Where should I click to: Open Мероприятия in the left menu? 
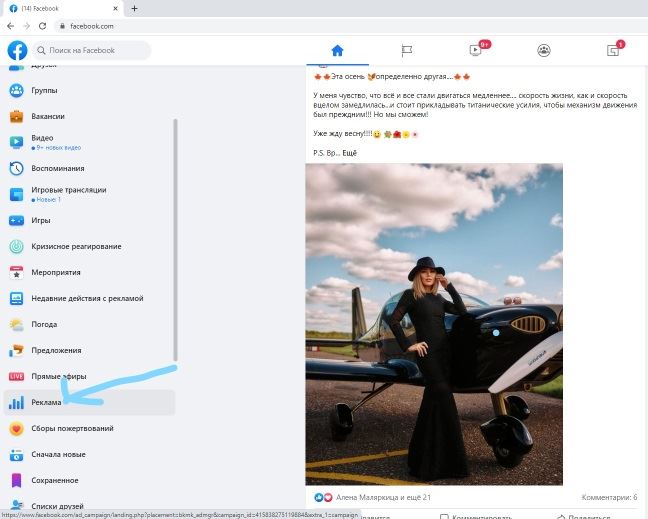(56, 273)
